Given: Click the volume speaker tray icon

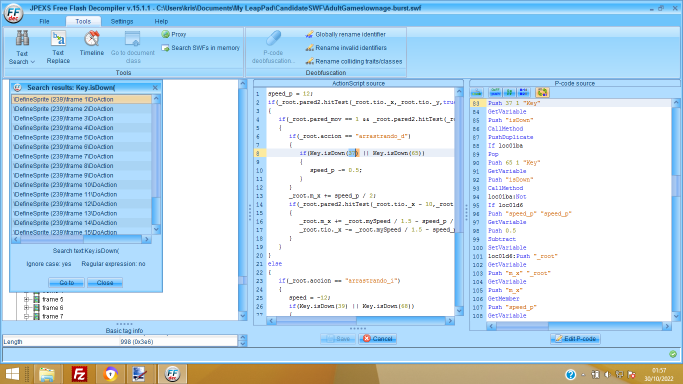Looking at the screenshot, I should (607, 374).
